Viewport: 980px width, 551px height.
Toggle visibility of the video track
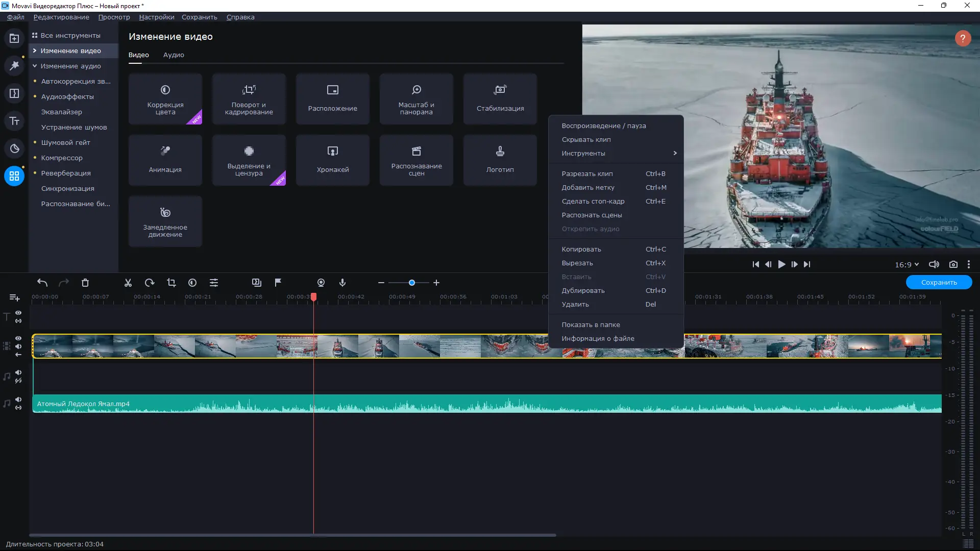click(18, 338)
